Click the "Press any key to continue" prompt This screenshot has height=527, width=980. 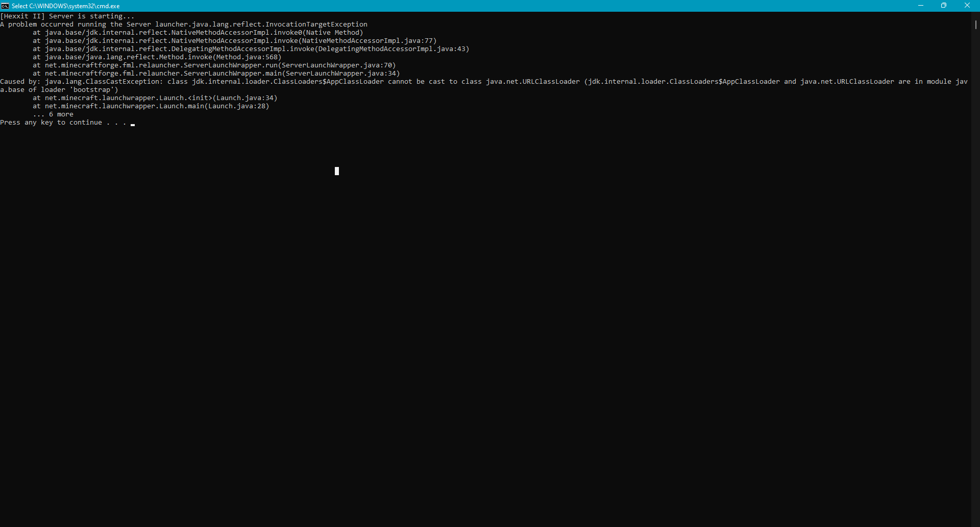tap(63, 123)
